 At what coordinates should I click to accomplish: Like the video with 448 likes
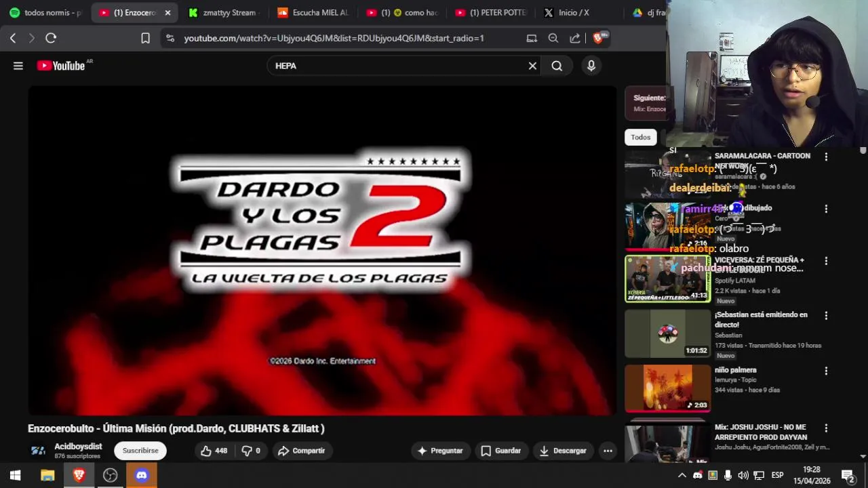click(214, 451)
